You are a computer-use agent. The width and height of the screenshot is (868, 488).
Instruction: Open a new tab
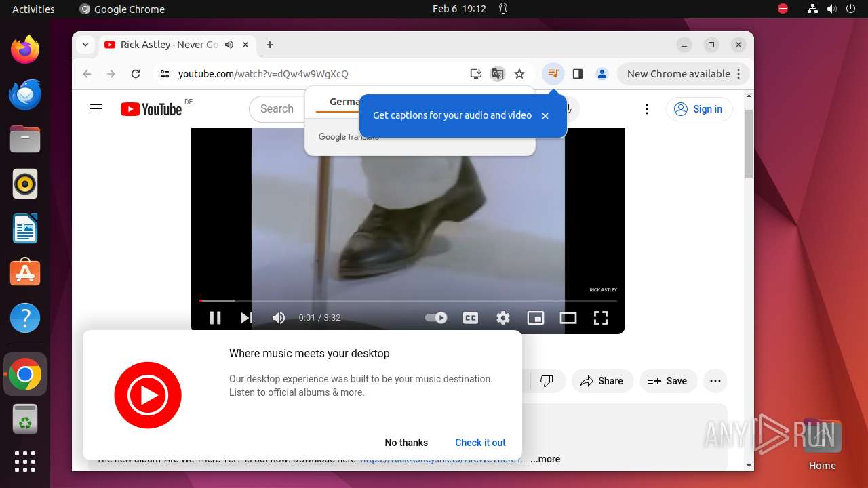pos(270,45)
